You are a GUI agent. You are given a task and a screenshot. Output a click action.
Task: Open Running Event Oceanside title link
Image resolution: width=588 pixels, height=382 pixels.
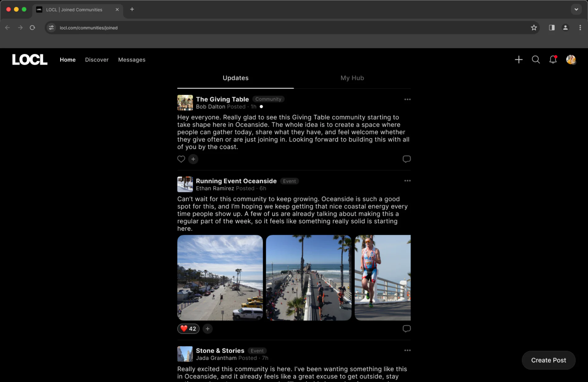(236, 181)
